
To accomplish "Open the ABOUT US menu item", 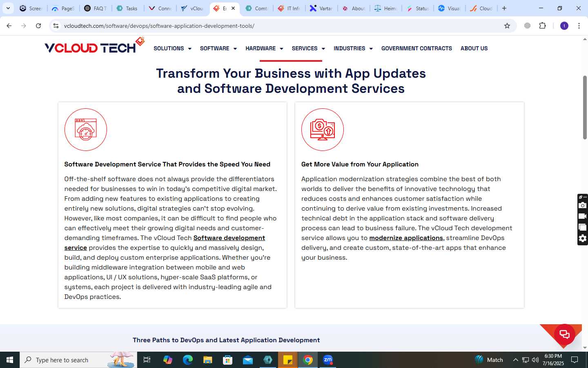I will 474,48.
